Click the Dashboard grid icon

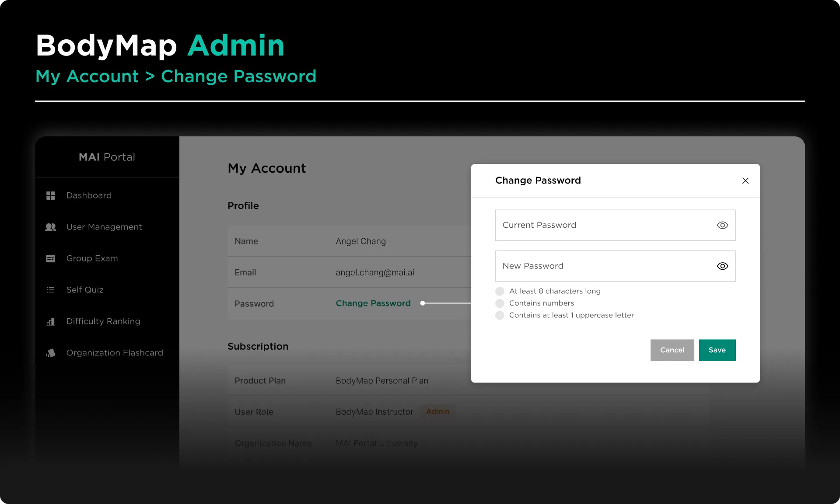(x=51, y=195)
